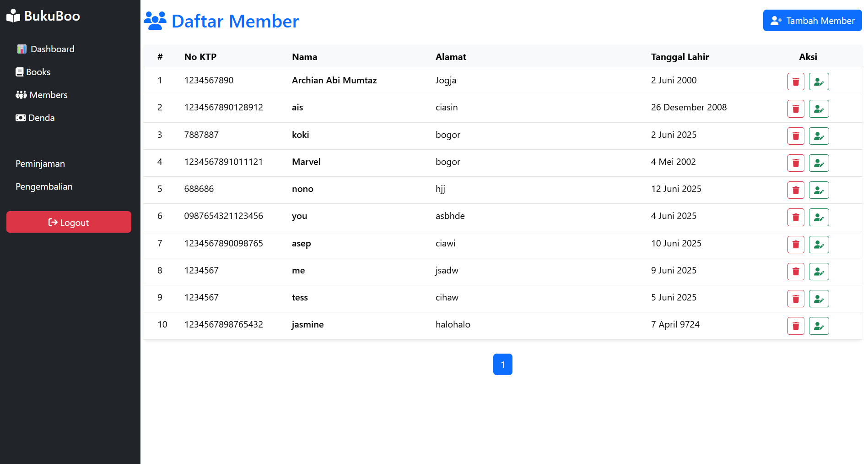Edit the Marvel member entry
The image size is (868, 464).
[819, 163]
